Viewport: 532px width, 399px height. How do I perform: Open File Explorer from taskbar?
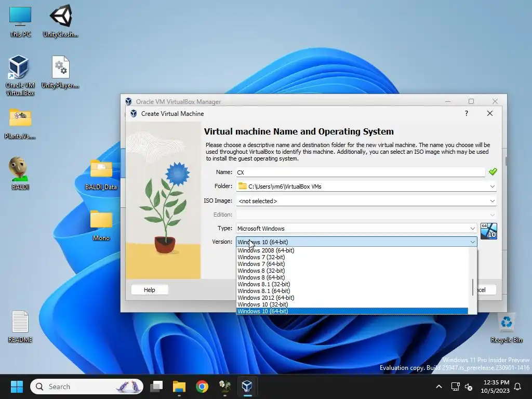(x=179, y=387)
